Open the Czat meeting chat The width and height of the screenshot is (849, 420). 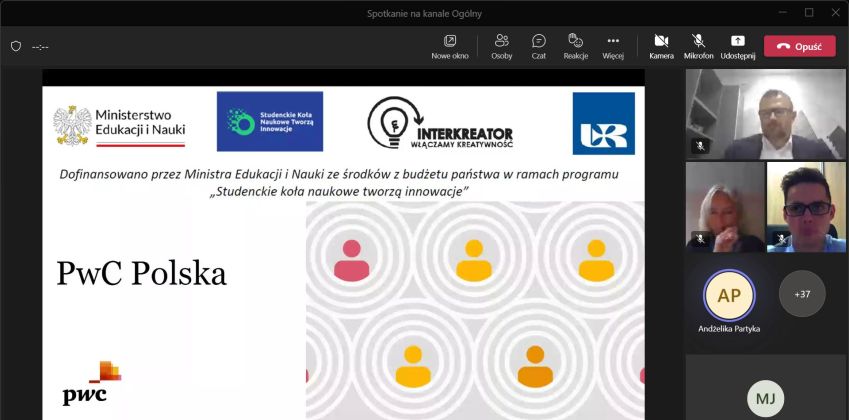[x=538, y=46]
